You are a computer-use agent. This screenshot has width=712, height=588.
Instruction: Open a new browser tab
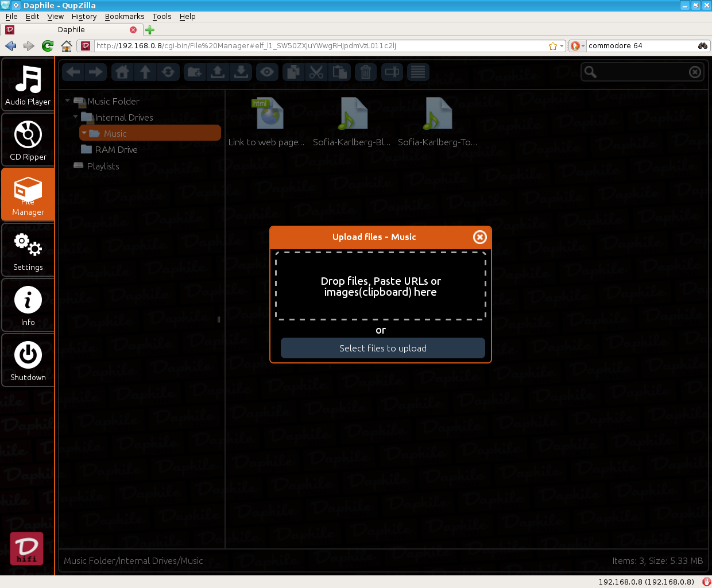pos(150,30)
